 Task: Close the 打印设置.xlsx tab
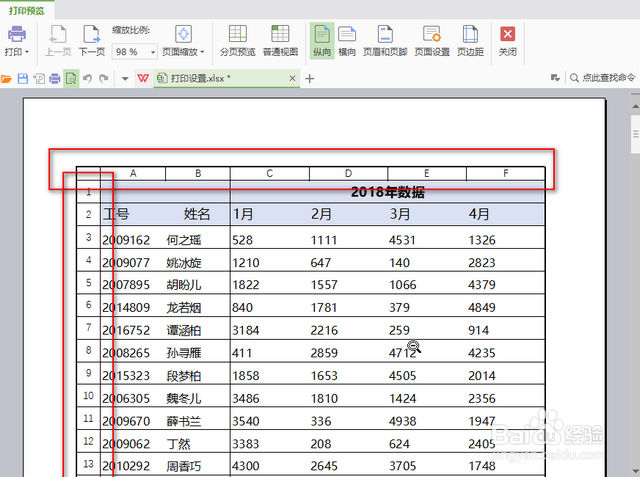pos(292,78)
